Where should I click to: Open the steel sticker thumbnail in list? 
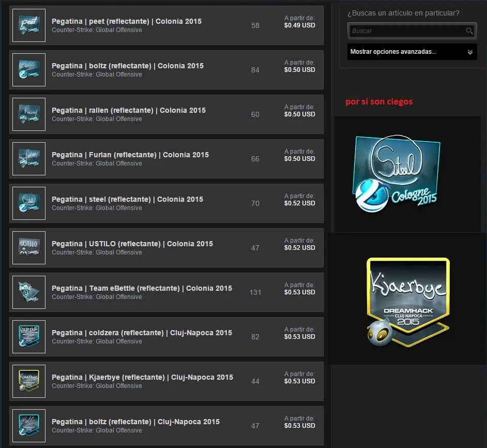[x=29, y=203]
